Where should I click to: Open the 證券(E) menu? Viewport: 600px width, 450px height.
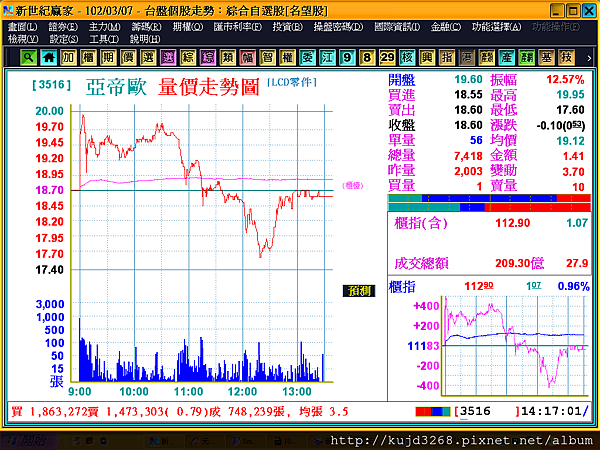pos(63,27)
